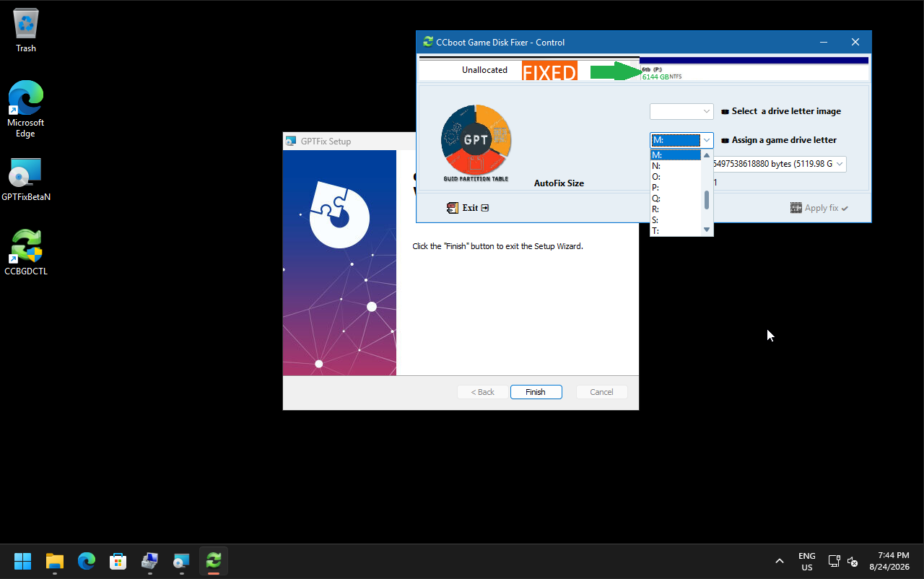Click the GPT GUID Partition Table logo
The image size is (924, 579).
click(476, 143)
